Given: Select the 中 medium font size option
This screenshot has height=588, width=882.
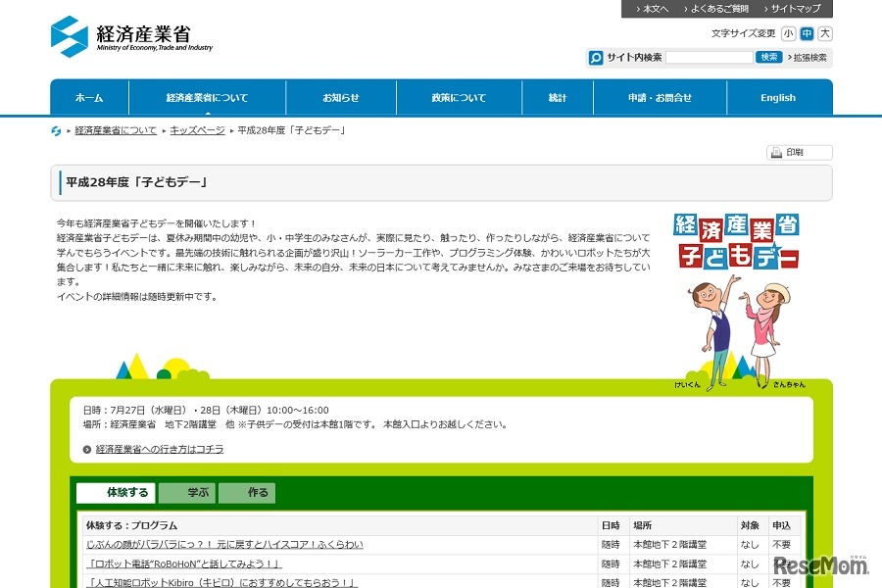Looking at the screenshot, I should tap(807, 32).
